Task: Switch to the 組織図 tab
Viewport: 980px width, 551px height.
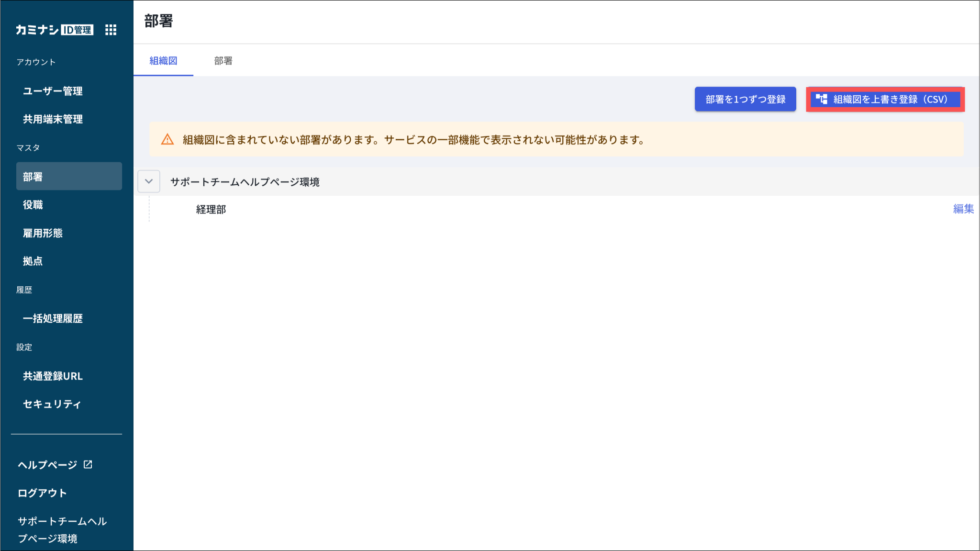Action: coord(163,61)
